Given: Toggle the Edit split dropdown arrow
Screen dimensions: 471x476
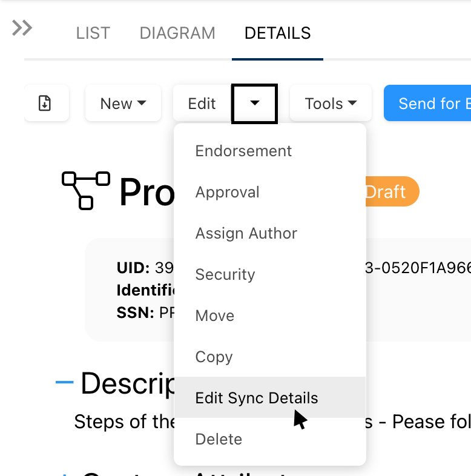Looking at the screenshot, I should 255,104.
